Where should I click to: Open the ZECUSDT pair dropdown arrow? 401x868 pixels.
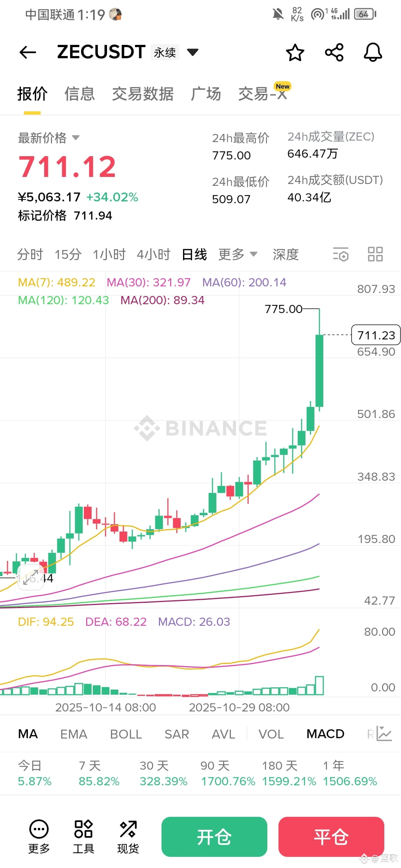[x=192, y=52]
